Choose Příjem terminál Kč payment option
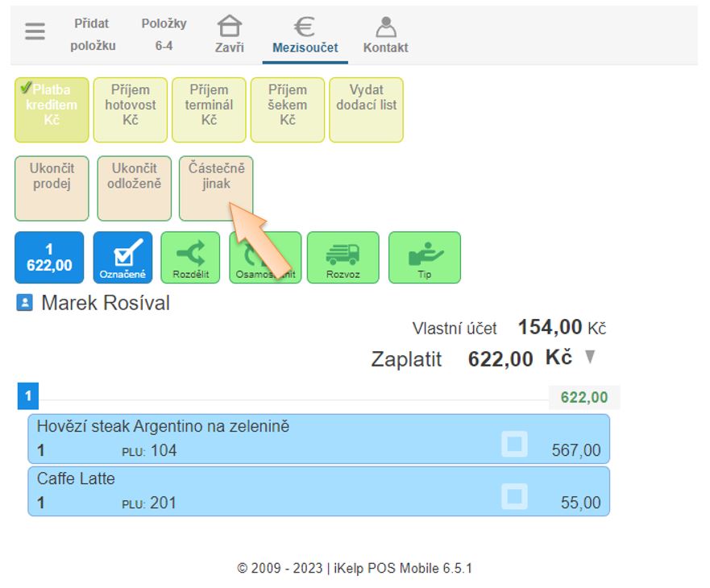This screenshot has height=588, width=710. tap(209, 110)
